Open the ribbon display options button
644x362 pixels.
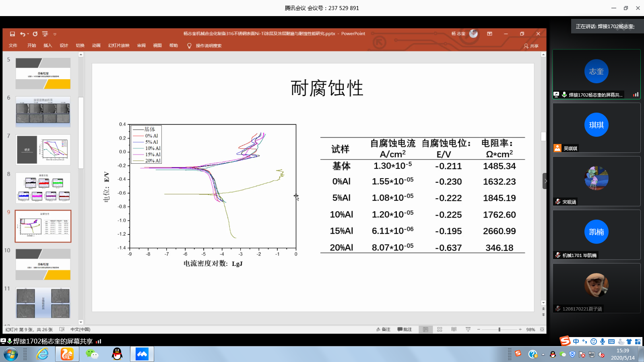(489, 34)
